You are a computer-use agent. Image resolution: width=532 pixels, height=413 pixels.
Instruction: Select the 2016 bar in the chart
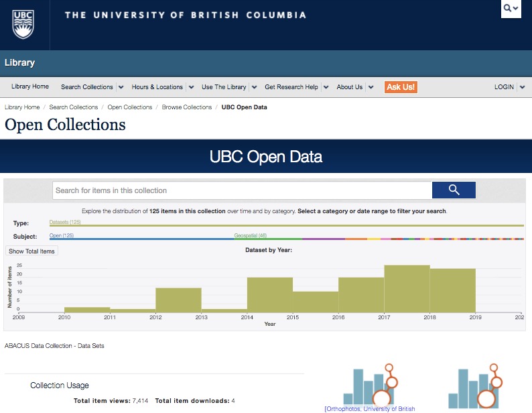click(x=361, y=295)
